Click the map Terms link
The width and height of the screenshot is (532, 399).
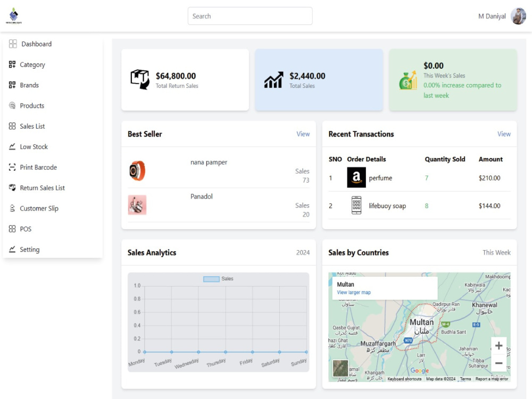point(465,379)
